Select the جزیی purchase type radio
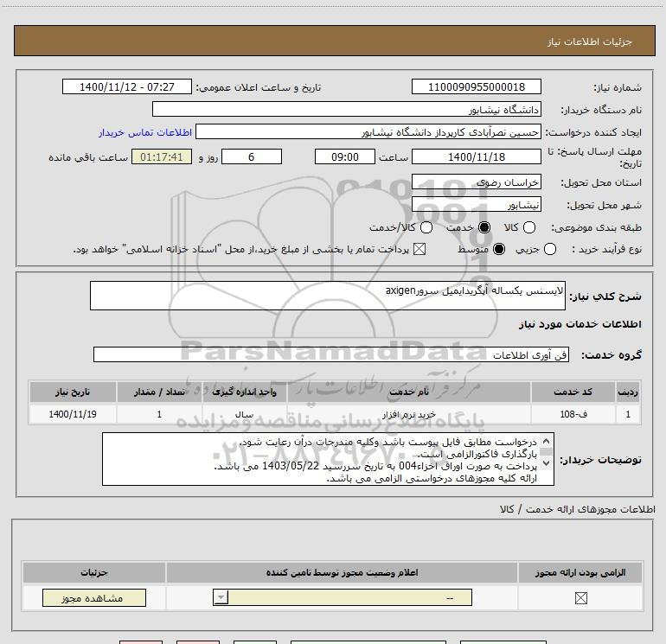This screenshot has height=644, width=666. [550, 249]
